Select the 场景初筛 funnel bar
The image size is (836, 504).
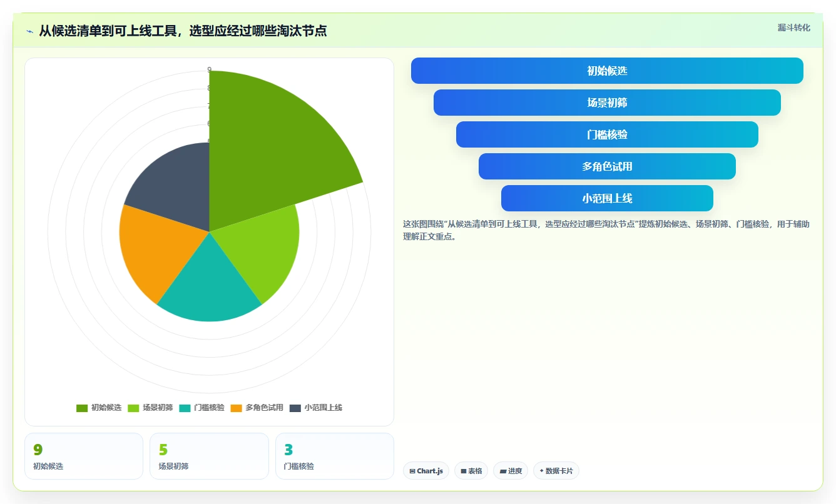tap(607, 103)
